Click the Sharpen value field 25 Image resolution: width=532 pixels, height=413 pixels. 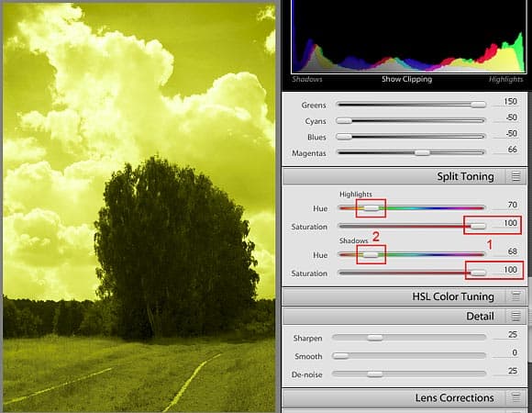pos(513,334)
